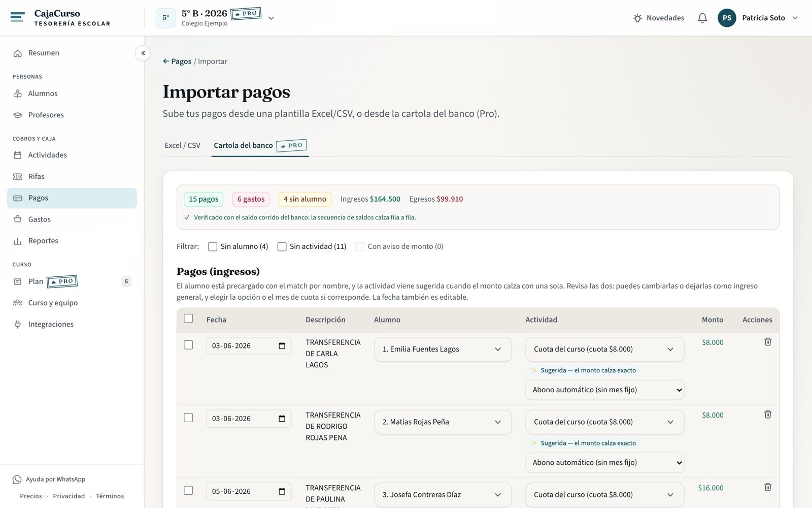The image size is (812, 508).
Task: Open alumno dropdown for Emilia Fuentes Lagos
Action: [443, 350]
